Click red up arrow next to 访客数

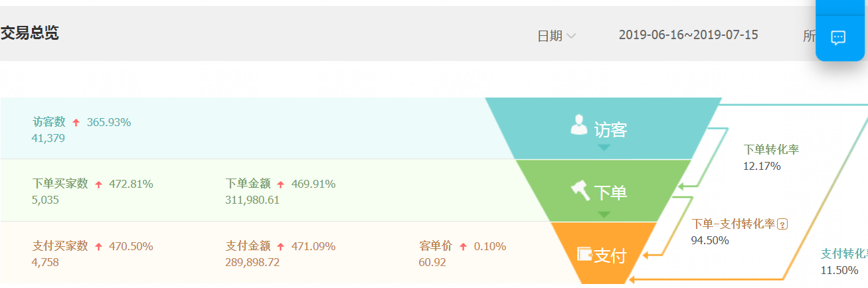(x=76, y=123)
